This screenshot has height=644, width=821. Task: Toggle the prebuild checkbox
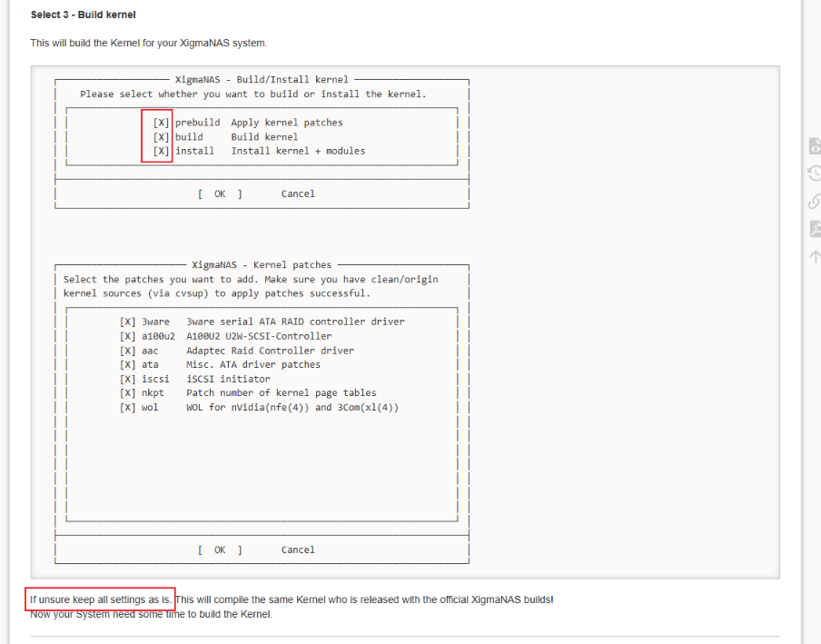click(x=161, y=123)
